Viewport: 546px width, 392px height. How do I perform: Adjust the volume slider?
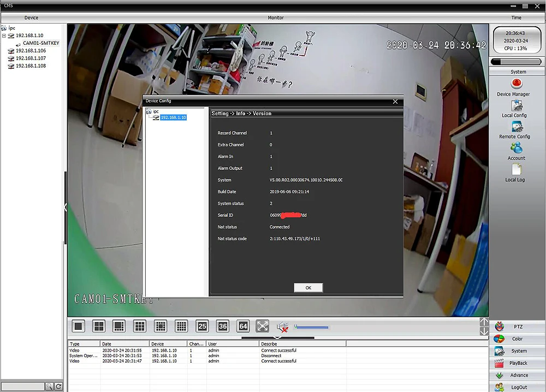[311, 327]
